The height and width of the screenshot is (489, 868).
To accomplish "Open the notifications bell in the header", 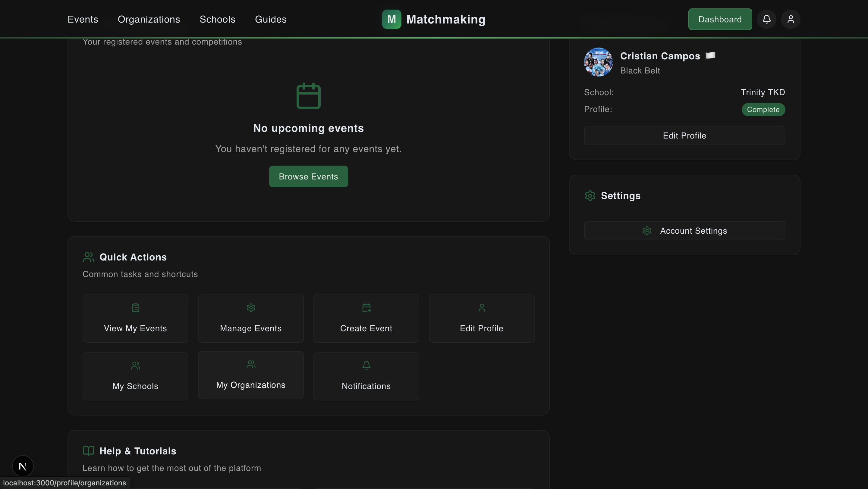I will click(x=766, y=19).
